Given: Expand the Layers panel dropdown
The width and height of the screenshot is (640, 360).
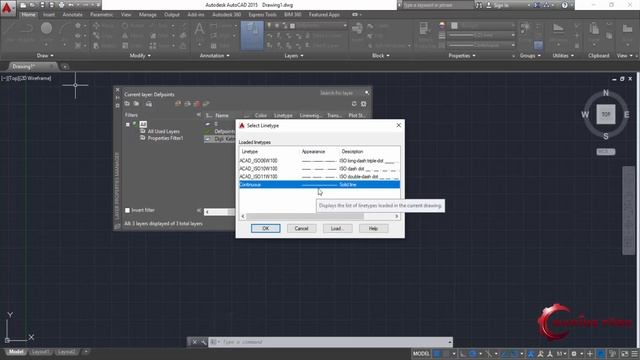Looking at the screenshot, I should 294,56.
